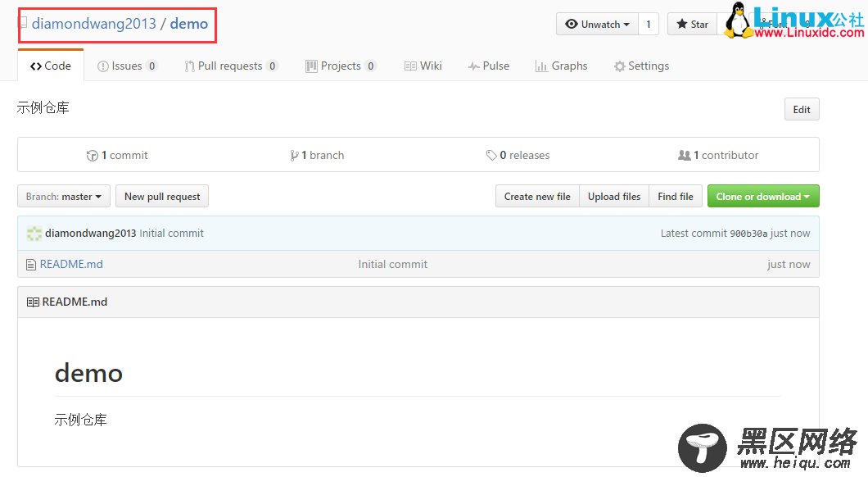The width and height of the screenshot is (868, 477).
Task: Click the repository book icon beside owner
Action: tap(23, 23)
